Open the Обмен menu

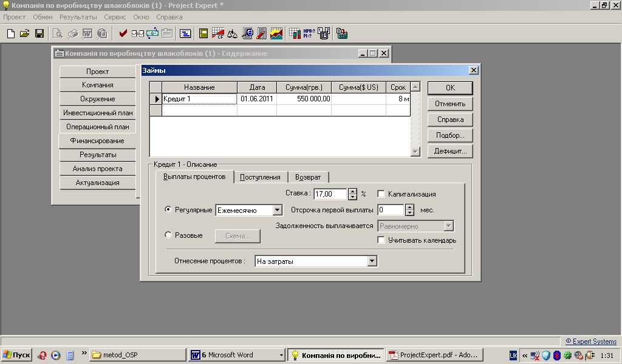coord(43,17)
